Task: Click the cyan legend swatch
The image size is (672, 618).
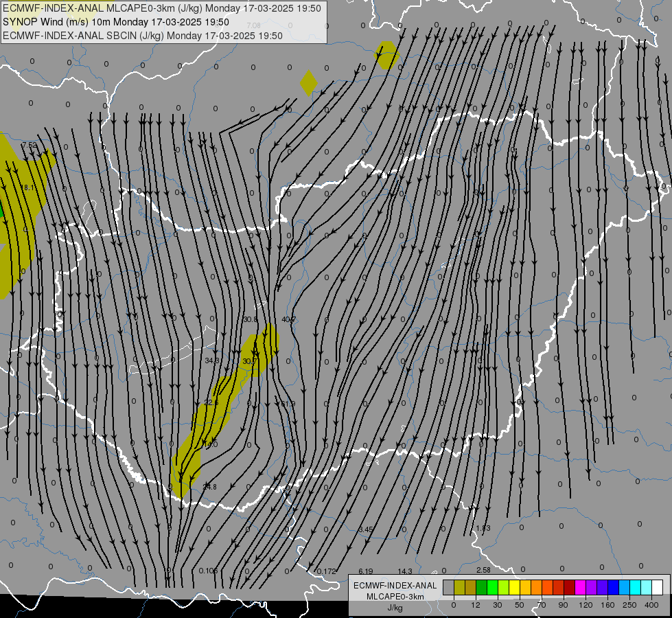Action: point(635,587)
